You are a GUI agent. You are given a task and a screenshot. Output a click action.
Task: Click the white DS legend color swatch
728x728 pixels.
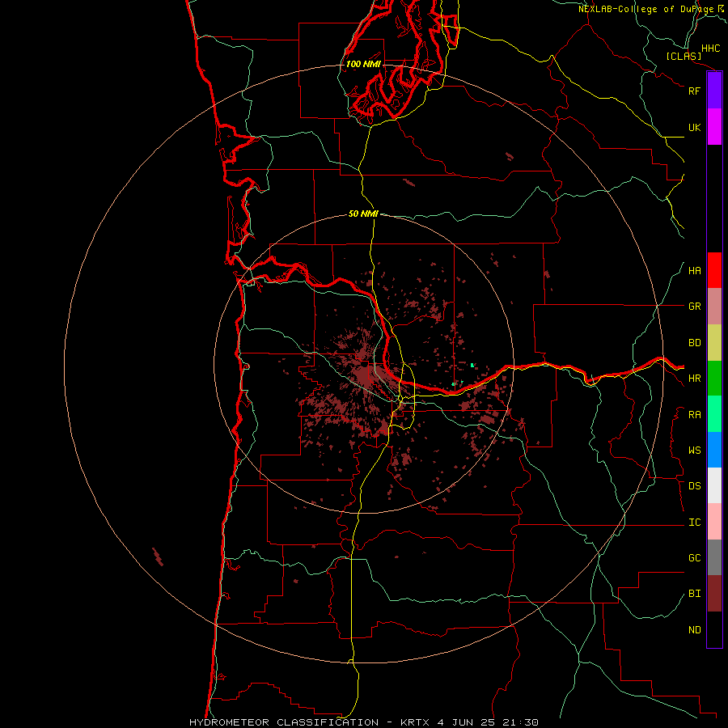tap(714, 485)
